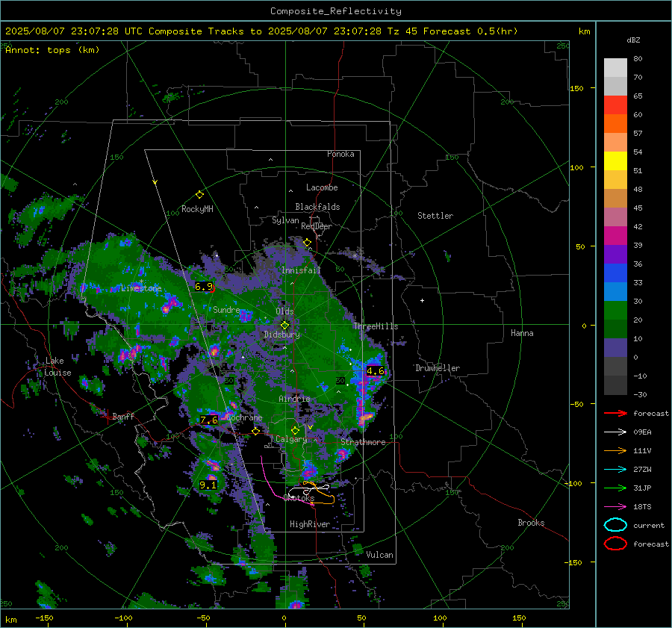Click the Banff city label
Image resolution: width=672 pixels, height=628 pixels.
click(x=123, y=416)
